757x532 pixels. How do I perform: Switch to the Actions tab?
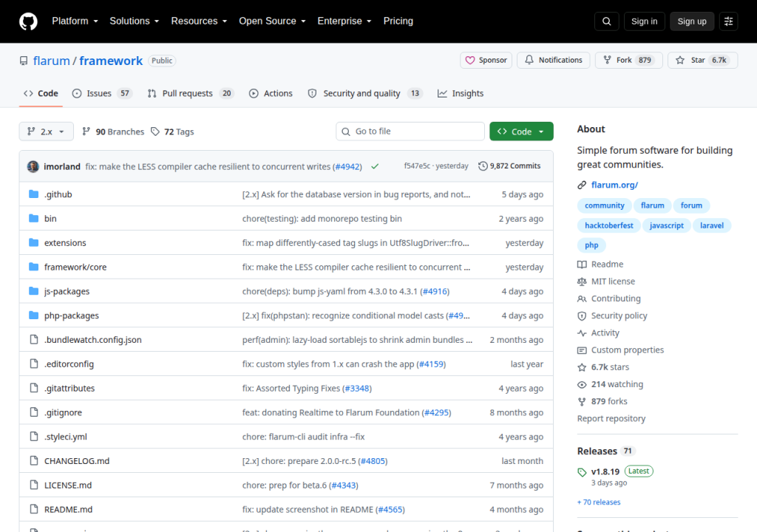(271, 93)
